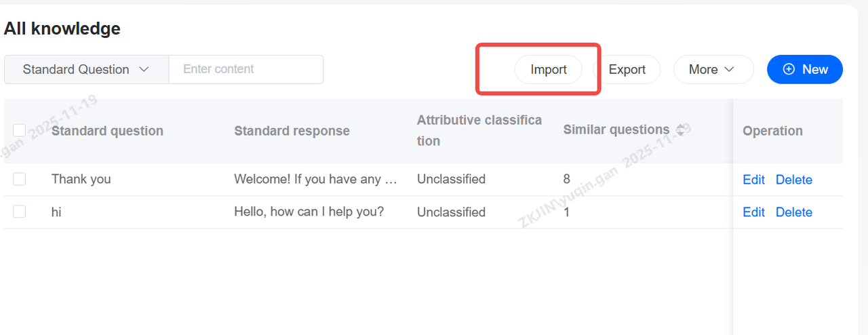Open the Standard Question filter dropdown
This screenshot has height=335, width=868.
pyautogui.click(x=86, y=69)
